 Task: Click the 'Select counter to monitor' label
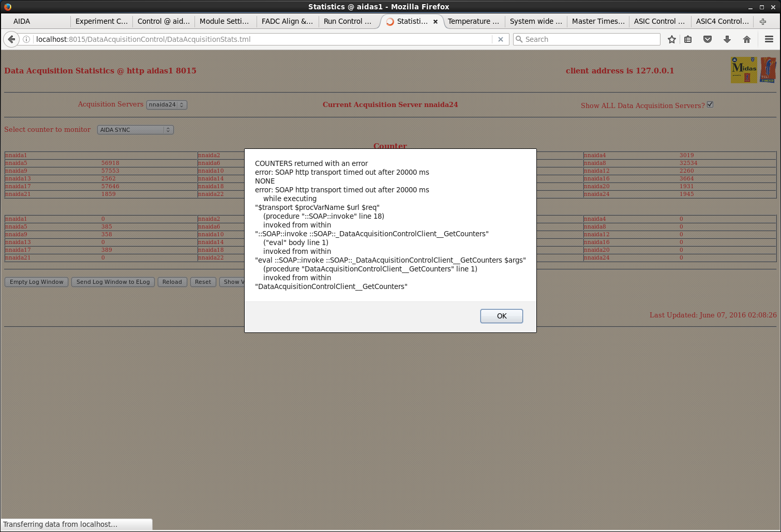[x=48, y=130]
